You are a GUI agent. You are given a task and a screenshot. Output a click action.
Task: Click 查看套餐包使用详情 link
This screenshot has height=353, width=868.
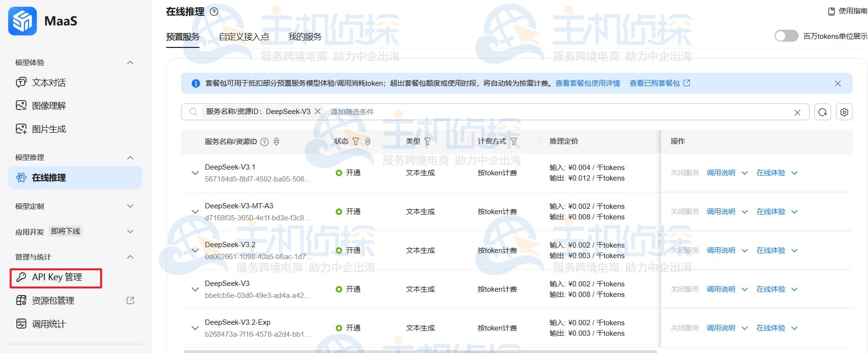coord(587,83)
